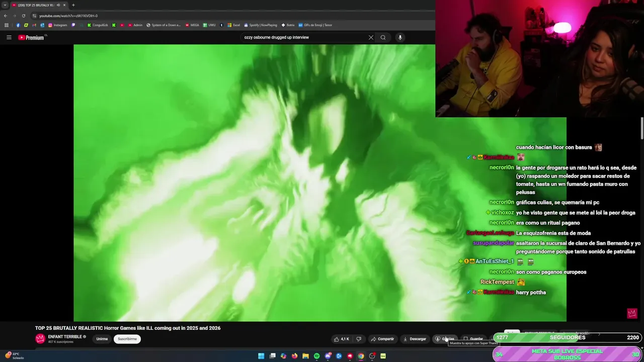Open the Facebook bookmark icon
The image size is (644, 362).
[18, 25]
